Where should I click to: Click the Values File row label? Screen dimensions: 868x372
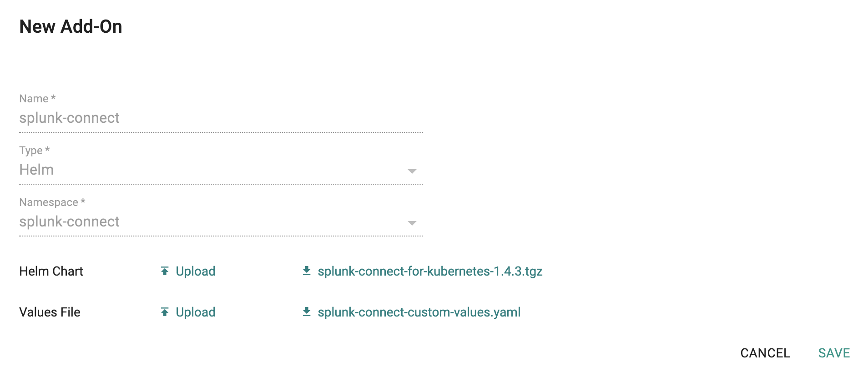(x=50, y=312)
